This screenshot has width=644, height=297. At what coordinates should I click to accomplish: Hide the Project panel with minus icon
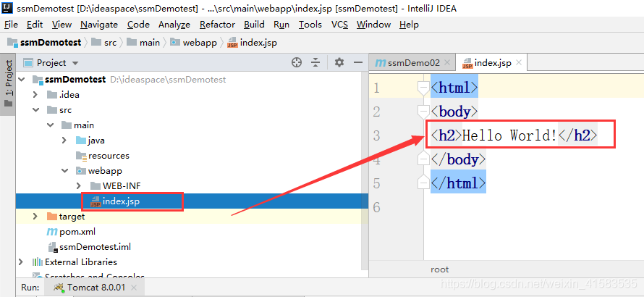(358, 62)
